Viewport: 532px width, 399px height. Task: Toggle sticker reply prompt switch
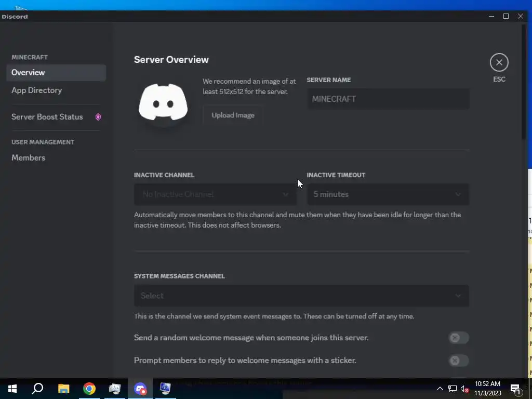459,361
